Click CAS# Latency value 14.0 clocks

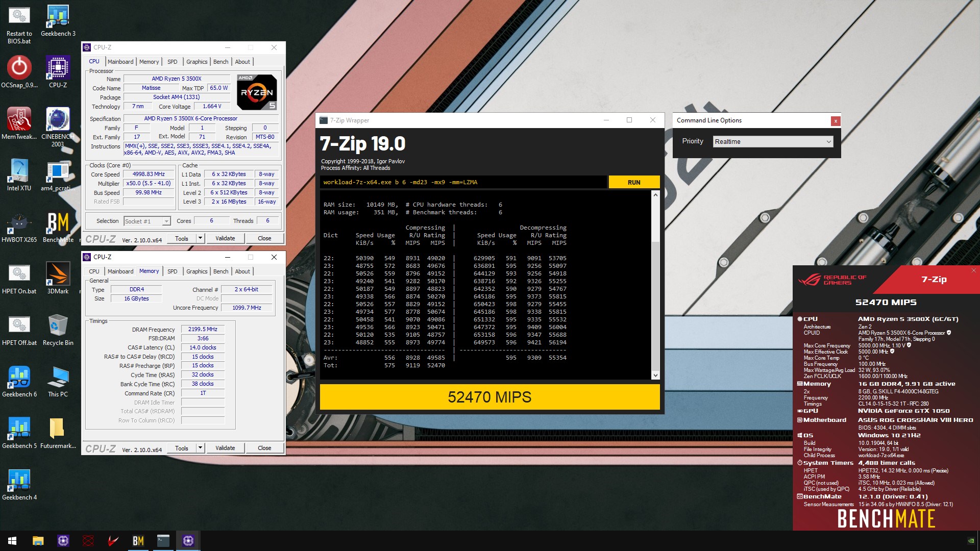coord(203,347)
